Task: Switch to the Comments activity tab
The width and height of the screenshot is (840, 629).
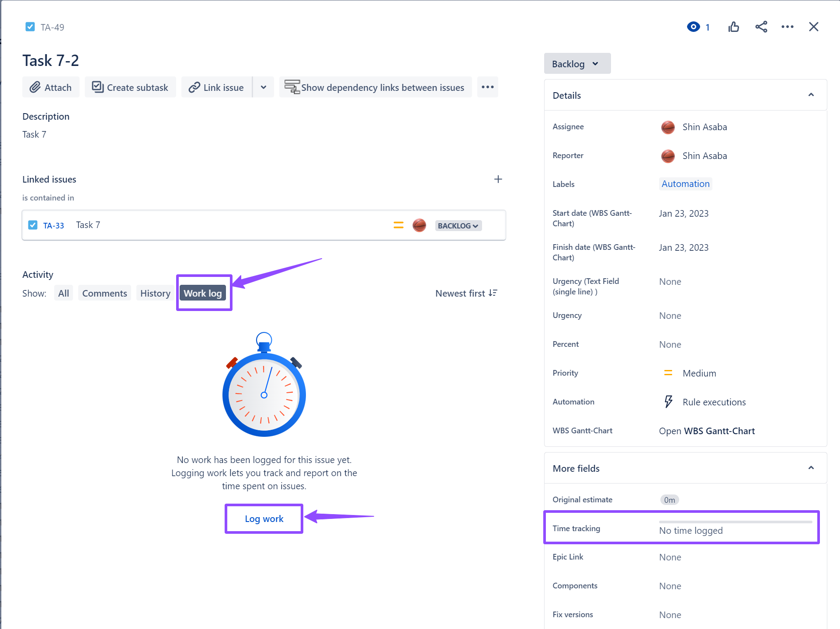Action: [104, 294]
